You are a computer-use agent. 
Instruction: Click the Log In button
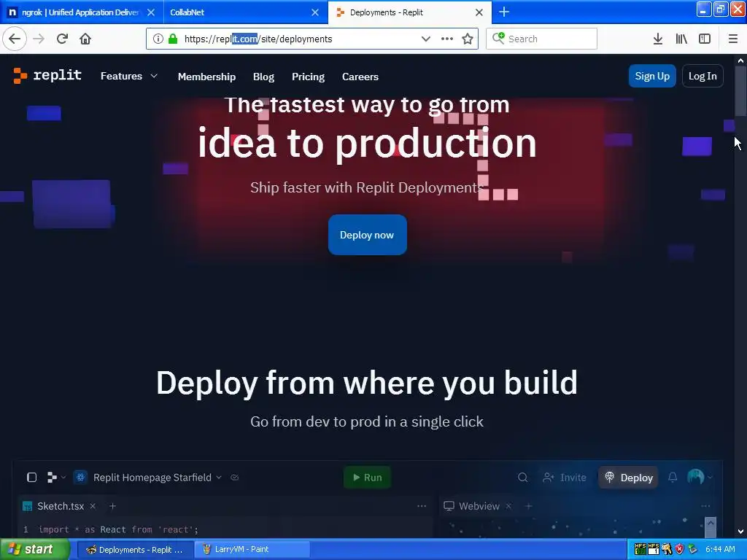click(703, 76)
